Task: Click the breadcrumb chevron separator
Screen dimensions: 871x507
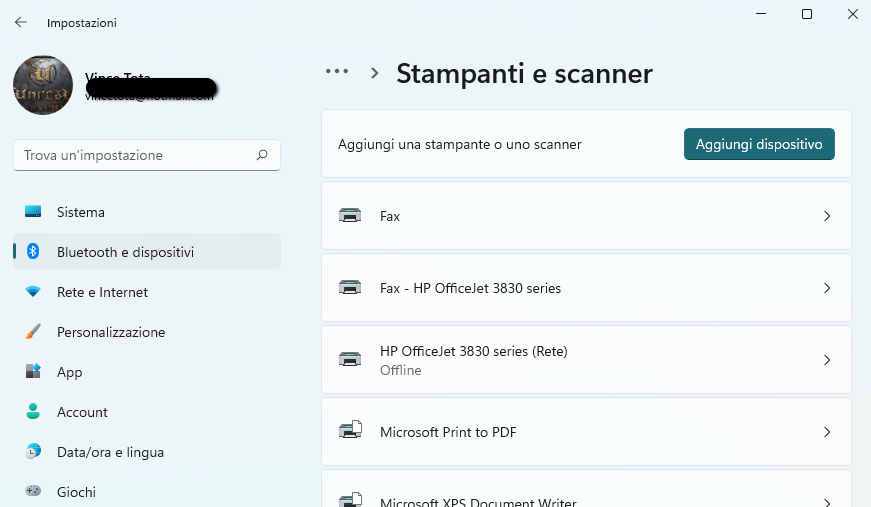Action: [x=374, y=73]
